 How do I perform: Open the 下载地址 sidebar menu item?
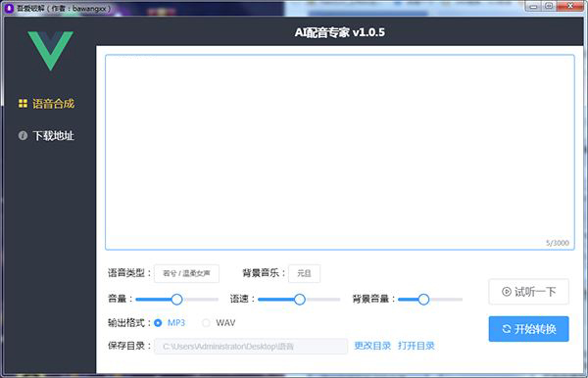point(46,135)
